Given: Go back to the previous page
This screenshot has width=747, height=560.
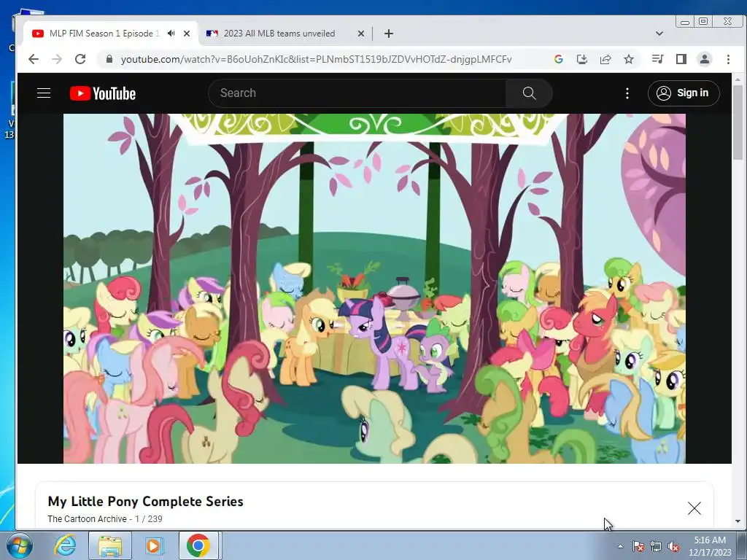Looking at the screenshot, I should [x=34, y=59].
